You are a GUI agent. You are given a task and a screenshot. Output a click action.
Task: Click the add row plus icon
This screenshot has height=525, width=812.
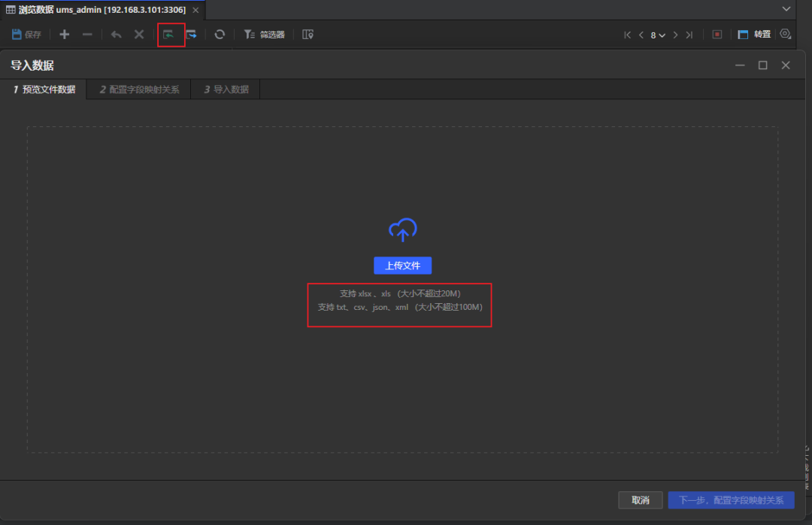click(x=65, y=35)
